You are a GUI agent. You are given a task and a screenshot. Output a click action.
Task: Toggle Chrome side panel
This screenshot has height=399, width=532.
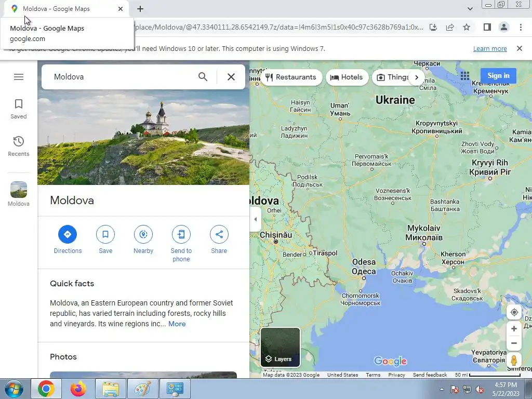click(487, 27)
